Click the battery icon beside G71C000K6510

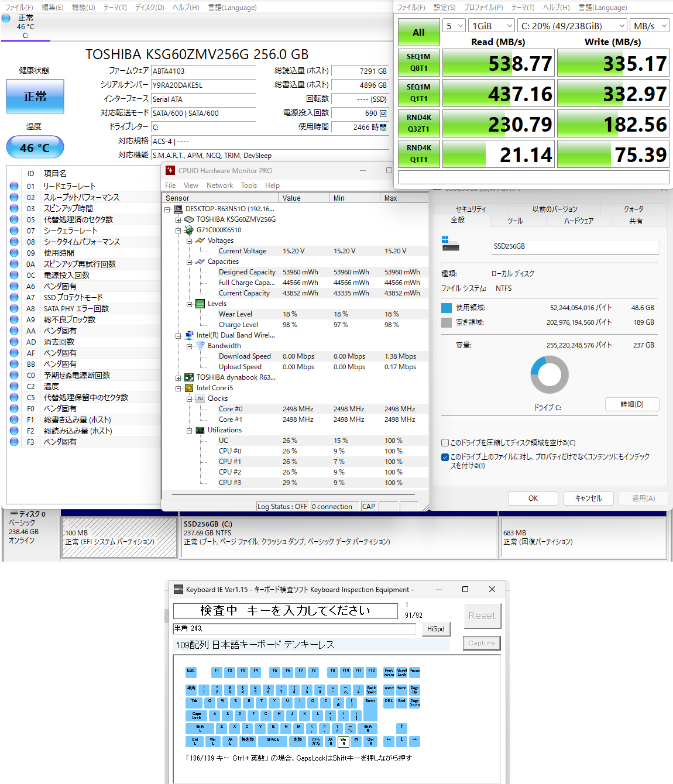click(x=189, y=230)
